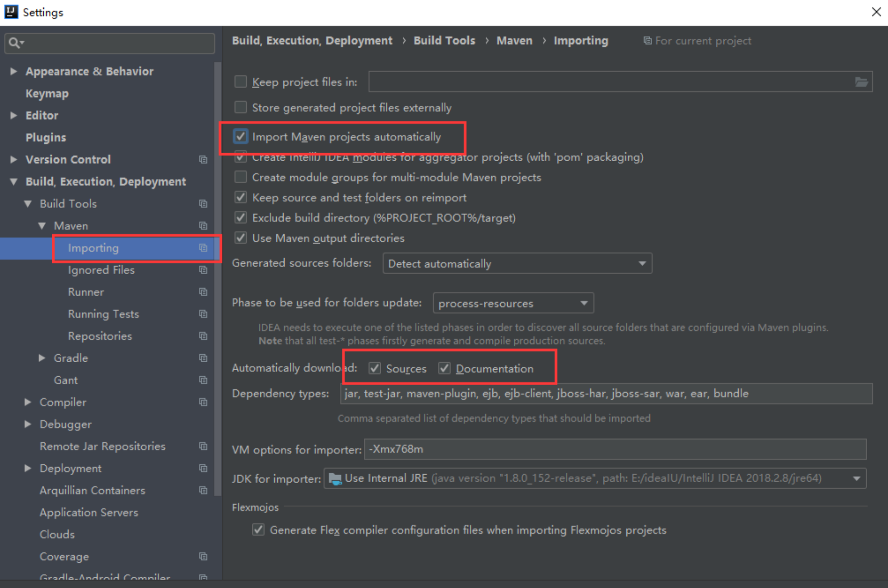Click the Dependency types text field
888x588 pixels.
(x=606, y=394)
